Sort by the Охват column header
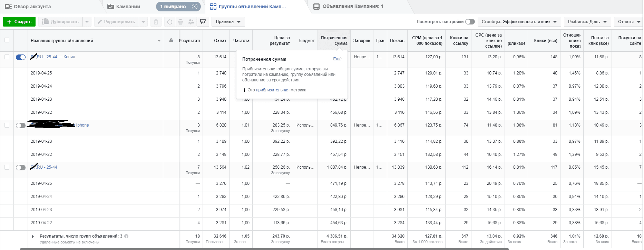The height and width of the screenshot is (250, 644). click(216, 41)
